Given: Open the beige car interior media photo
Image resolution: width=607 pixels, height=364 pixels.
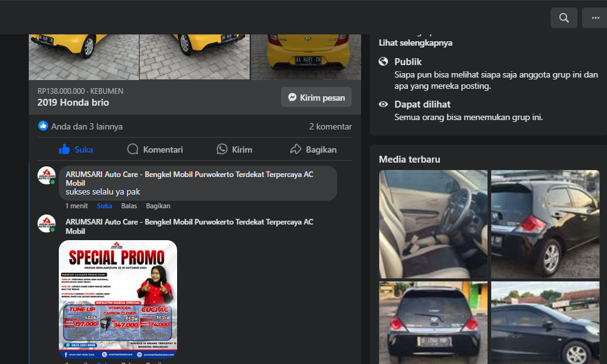Looking at the screenshot, I should coord(433,224).
